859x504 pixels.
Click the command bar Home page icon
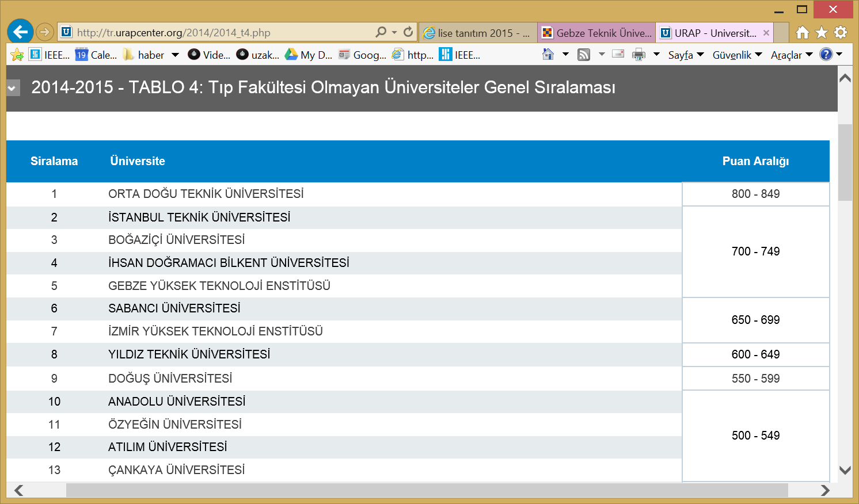[x=548, y=54]
